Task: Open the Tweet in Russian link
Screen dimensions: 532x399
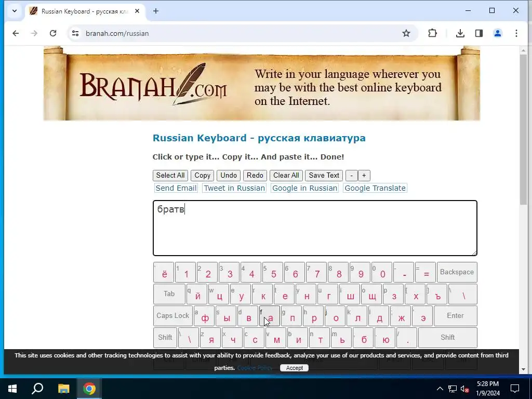Action: pyautogui.click(x=234, y=188)
